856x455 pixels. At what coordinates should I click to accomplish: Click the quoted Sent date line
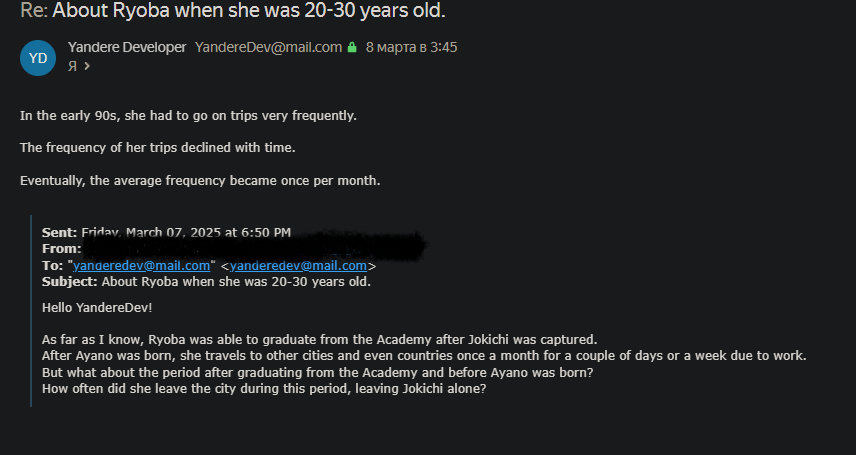(x=166, y=232)
